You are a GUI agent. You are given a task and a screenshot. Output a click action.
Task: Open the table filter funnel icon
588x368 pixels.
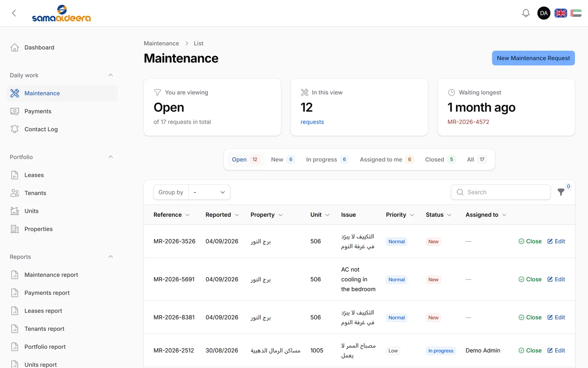coord(561,192)
